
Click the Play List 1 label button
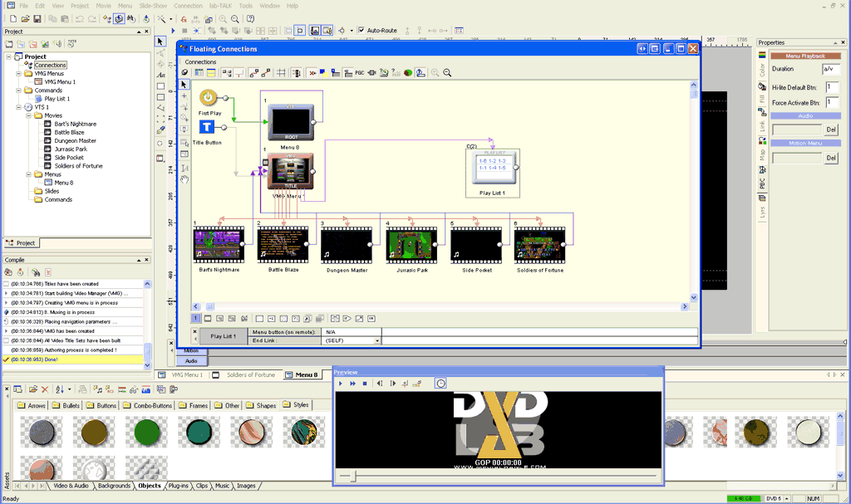pyautogui.click(x=223, y=336)
